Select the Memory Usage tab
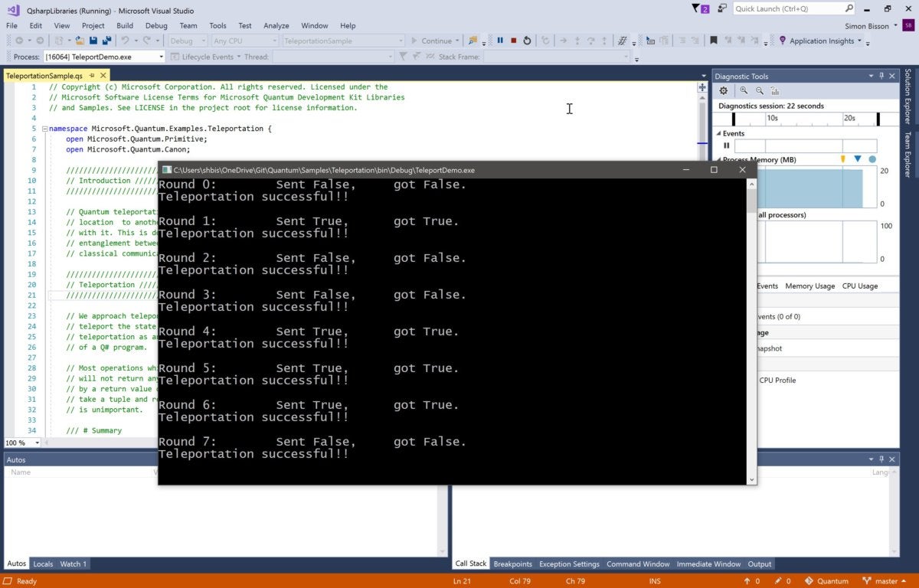 [809, 286]
